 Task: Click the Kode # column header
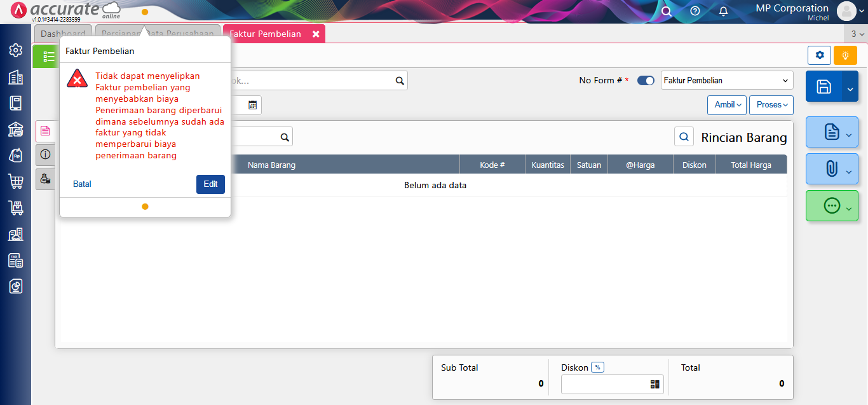(492, 165)
